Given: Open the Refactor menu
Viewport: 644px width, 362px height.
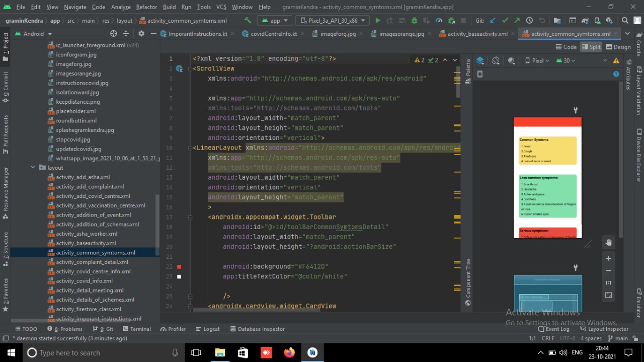Looking at the screenshot, I should point(146,7).
